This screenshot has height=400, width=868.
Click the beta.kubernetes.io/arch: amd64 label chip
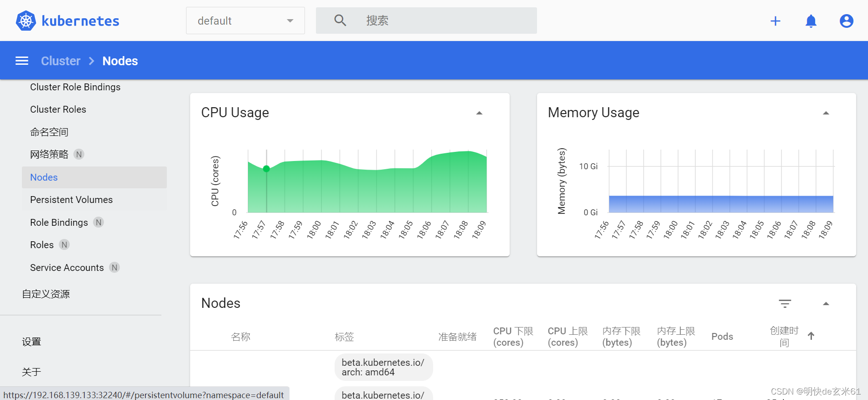click(383, 367)
